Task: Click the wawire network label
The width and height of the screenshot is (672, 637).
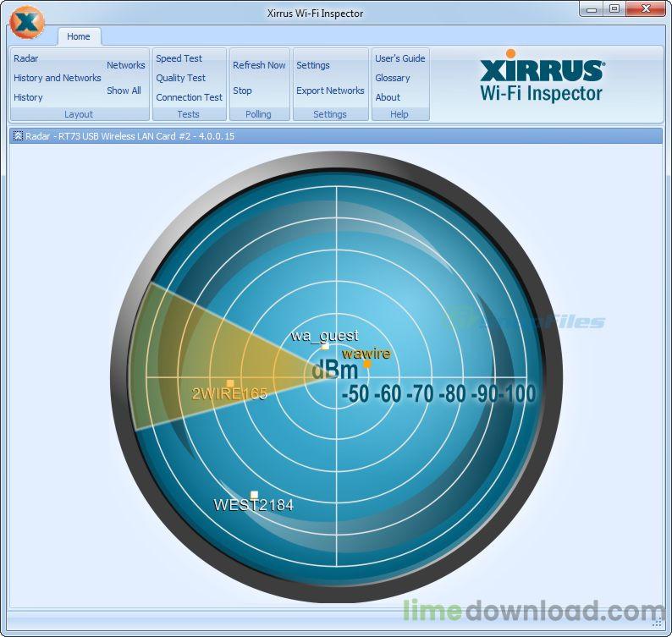Action: [366, 354]
